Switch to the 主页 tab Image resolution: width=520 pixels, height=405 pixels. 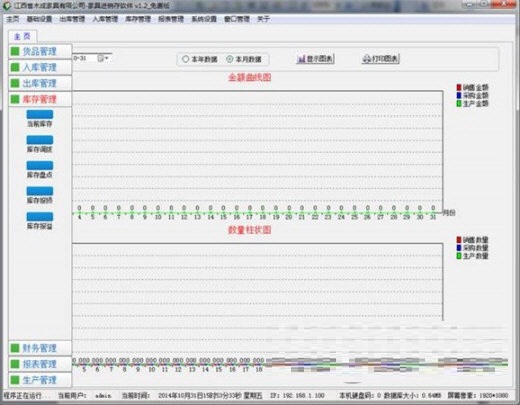pyautogui.click(x=22, y=36)
